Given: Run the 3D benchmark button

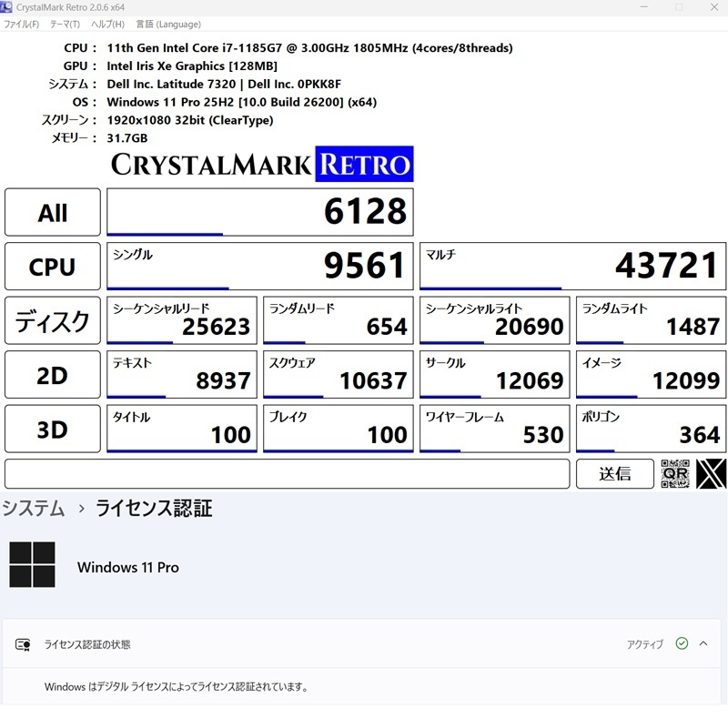Looking at the screenshot, I should (x=53, y=429).
